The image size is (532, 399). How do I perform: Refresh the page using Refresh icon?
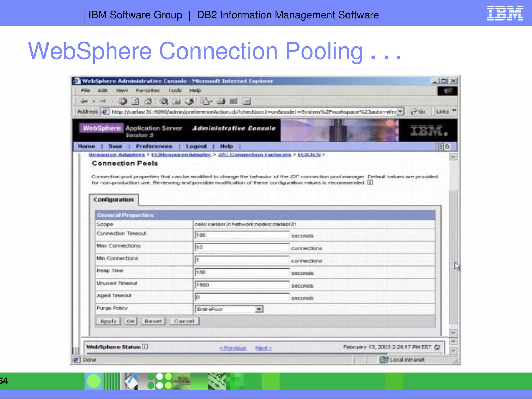(x=136, y=101)
